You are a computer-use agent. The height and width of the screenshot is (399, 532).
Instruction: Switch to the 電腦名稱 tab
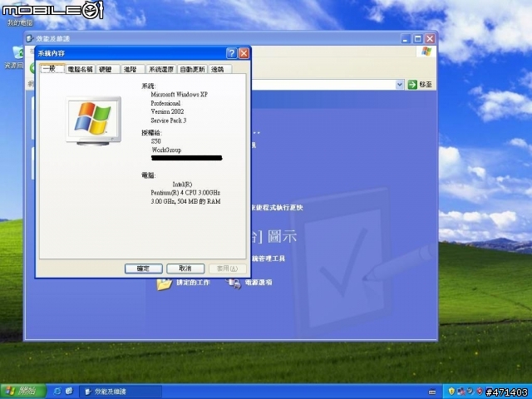80,69
